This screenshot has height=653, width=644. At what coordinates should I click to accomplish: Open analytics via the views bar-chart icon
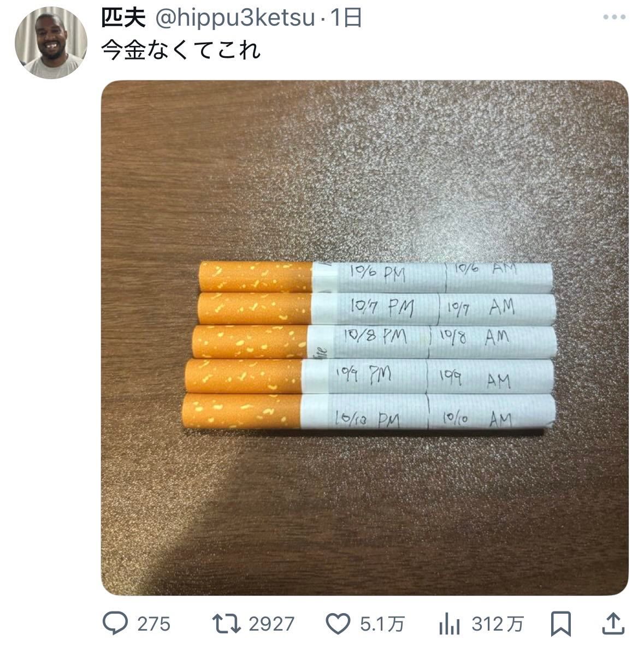click(x=449, y=624)
